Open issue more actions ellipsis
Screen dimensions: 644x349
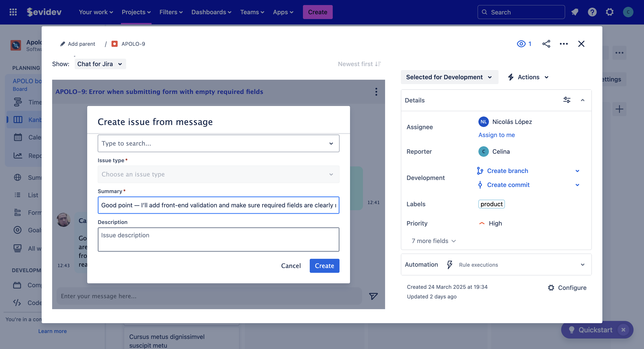pos(563,44)
